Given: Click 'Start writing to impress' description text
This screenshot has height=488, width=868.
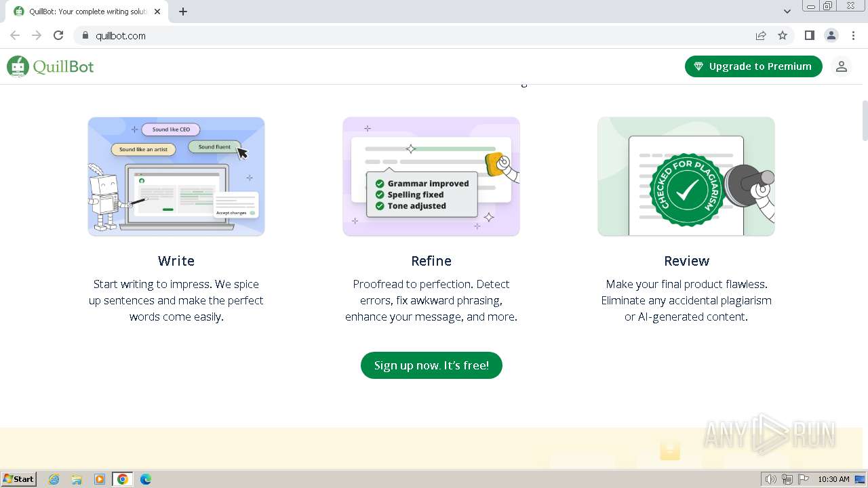Looking at the screenshot, I should coord(176,300).
